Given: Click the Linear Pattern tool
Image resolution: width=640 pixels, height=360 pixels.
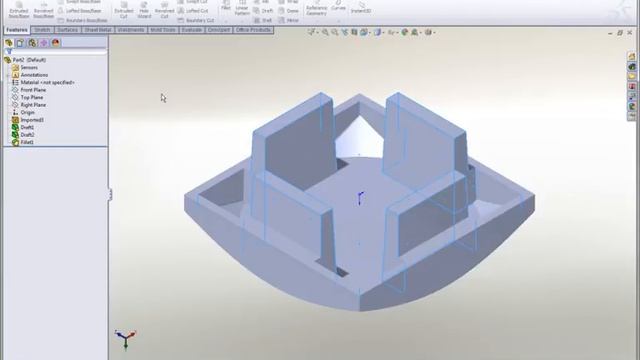Looking at the screenshot, I should coord(242,8).
